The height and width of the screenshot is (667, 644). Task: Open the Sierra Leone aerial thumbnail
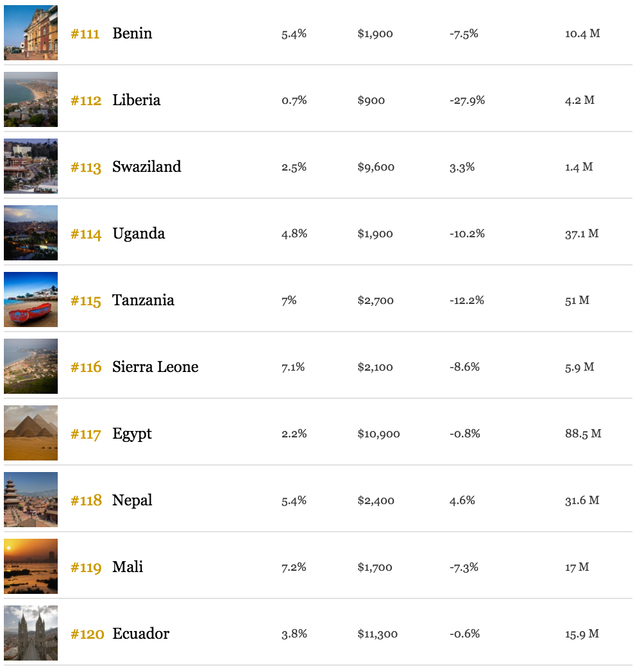tap(31, 366)
